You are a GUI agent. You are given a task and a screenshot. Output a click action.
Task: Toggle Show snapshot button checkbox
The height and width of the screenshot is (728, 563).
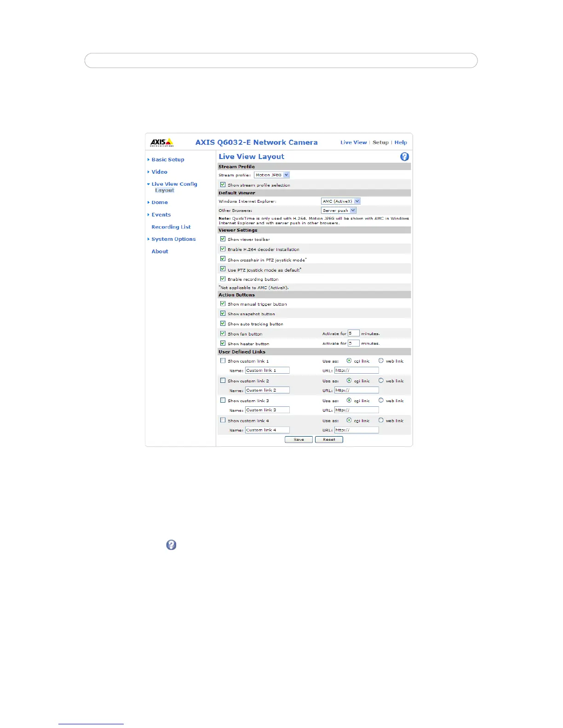pyautogui.click(x=223, y=313)
